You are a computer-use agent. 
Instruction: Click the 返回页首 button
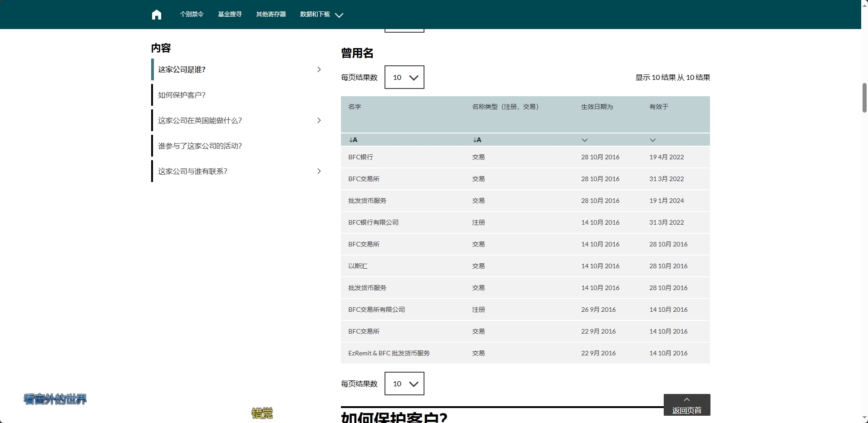(687, 405)
